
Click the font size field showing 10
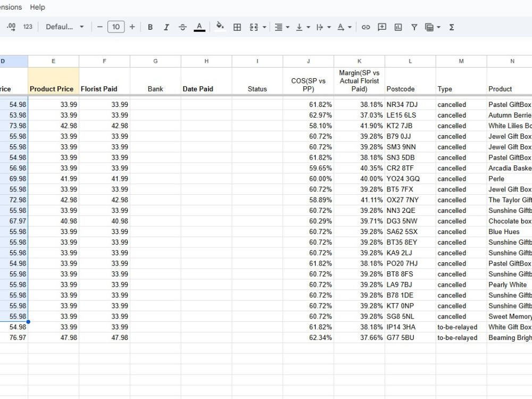pos(116,27)
